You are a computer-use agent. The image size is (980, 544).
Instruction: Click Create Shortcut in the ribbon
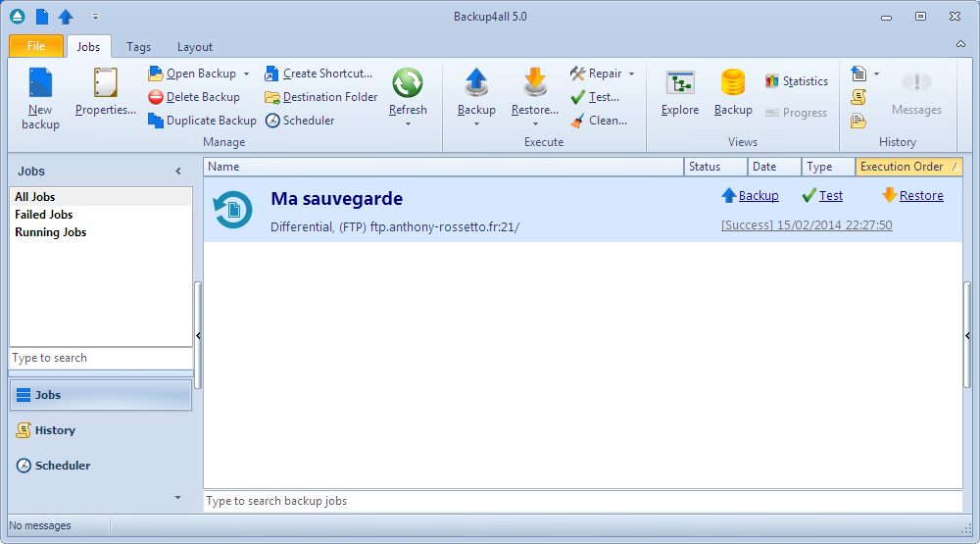point(318,74)
